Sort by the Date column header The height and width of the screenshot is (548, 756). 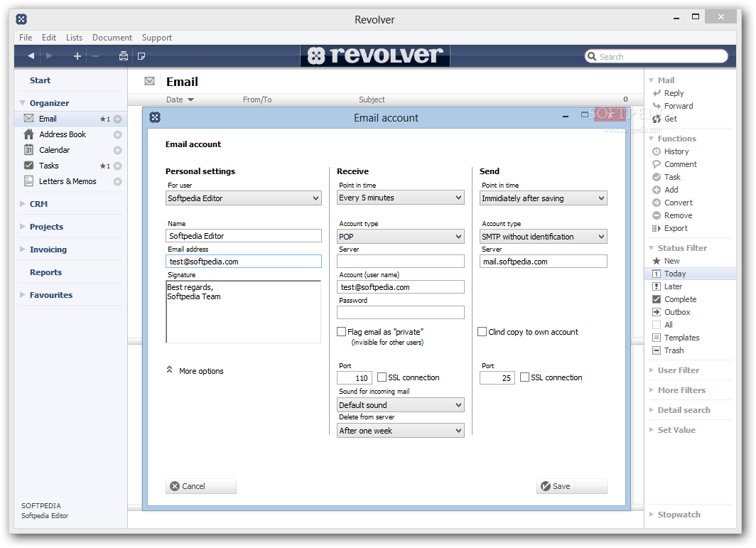point(179,100)
